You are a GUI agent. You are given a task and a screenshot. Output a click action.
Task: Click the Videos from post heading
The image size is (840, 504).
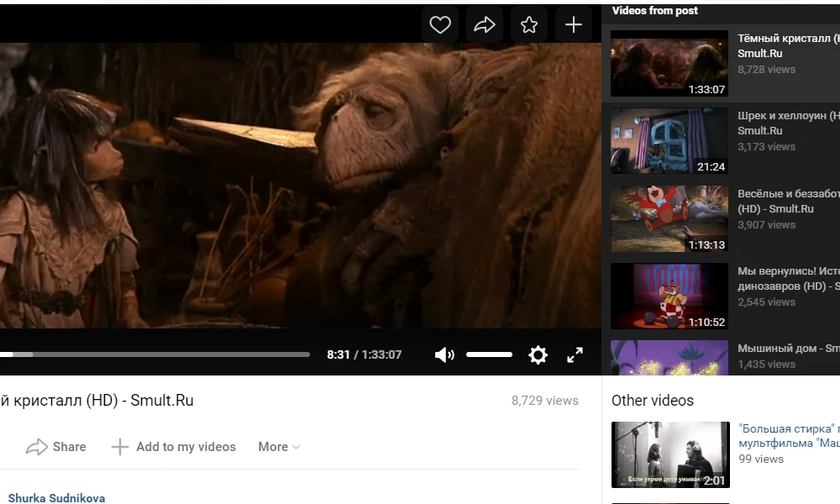tap(655, 11)
